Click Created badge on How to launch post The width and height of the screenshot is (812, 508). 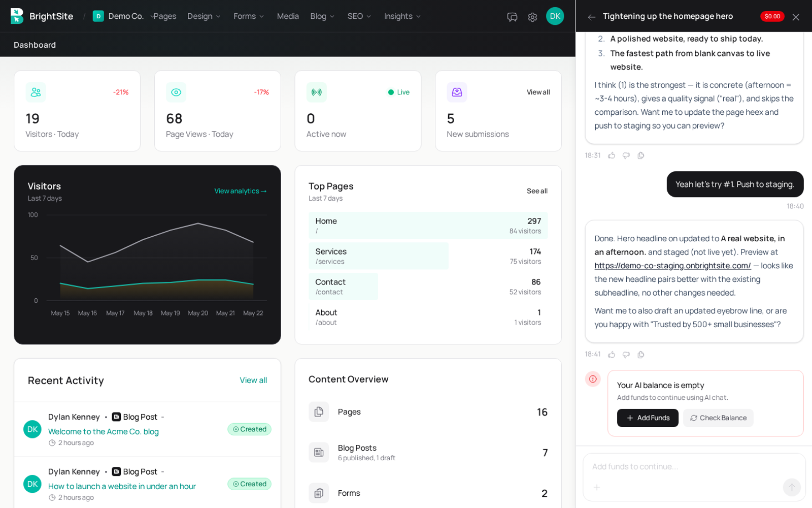click(x=249, y=484)
